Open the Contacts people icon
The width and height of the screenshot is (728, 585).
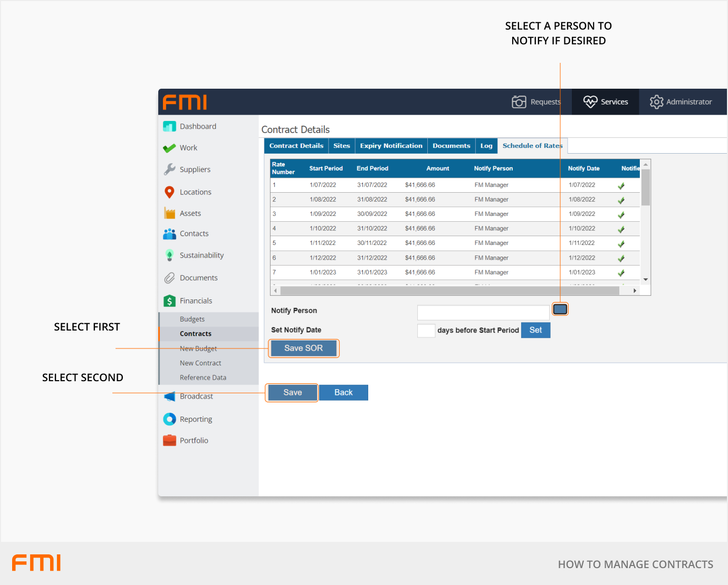point(169,234)
